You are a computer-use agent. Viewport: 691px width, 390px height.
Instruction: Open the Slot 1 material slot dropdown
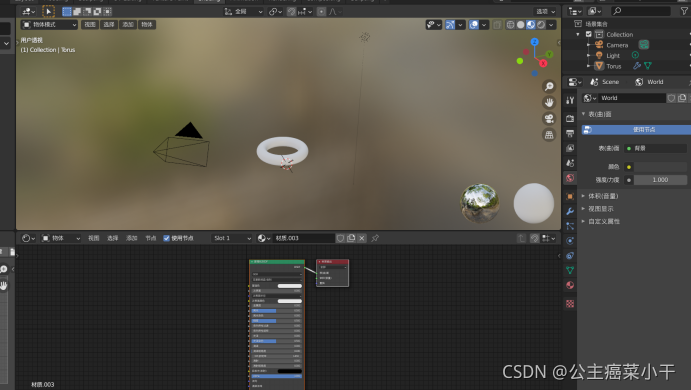coord(231,238)
